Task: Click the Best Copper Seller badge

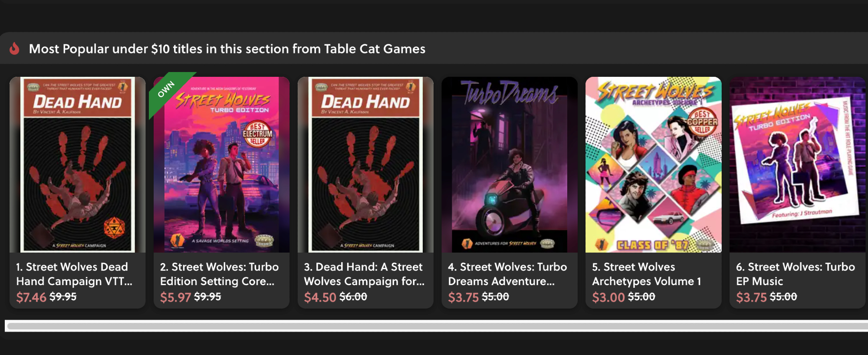Action: [x=702, y=122]
